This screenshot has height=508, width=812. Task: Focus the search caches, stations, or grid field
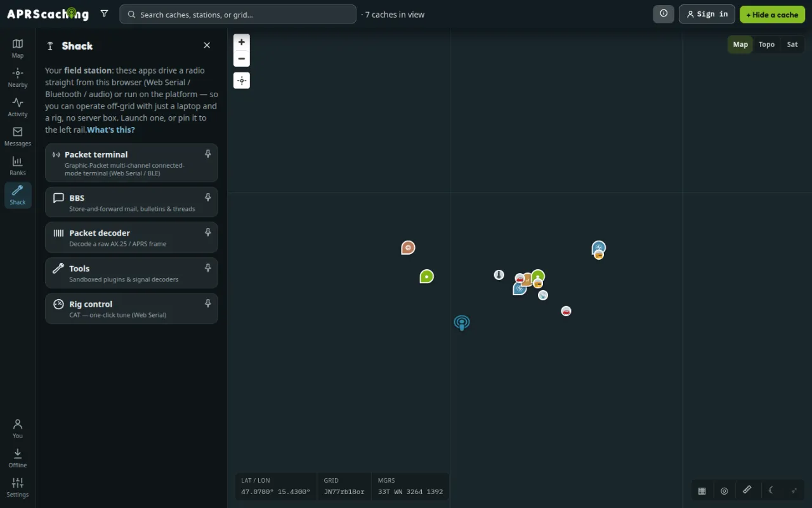click(238, 14)
